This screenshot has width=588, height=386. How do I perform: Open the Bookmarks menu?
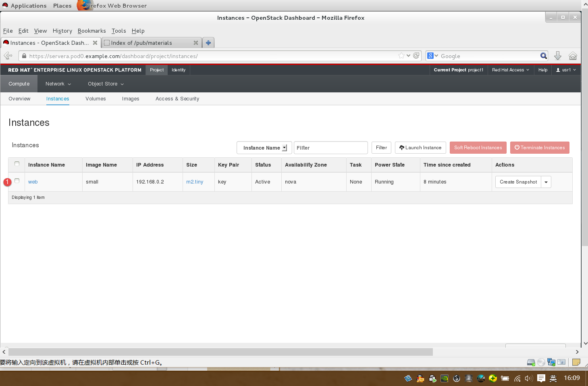(92, 31)
